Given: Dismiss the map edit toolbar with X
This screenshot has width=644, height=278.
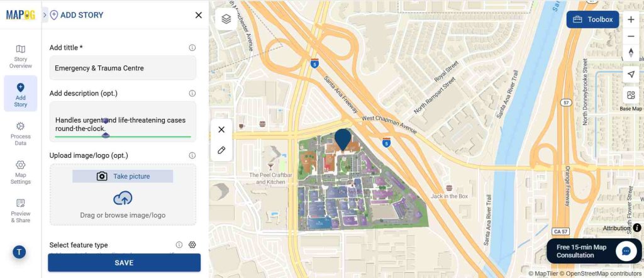Looking at the screenshot, I should tap(221, 130).
